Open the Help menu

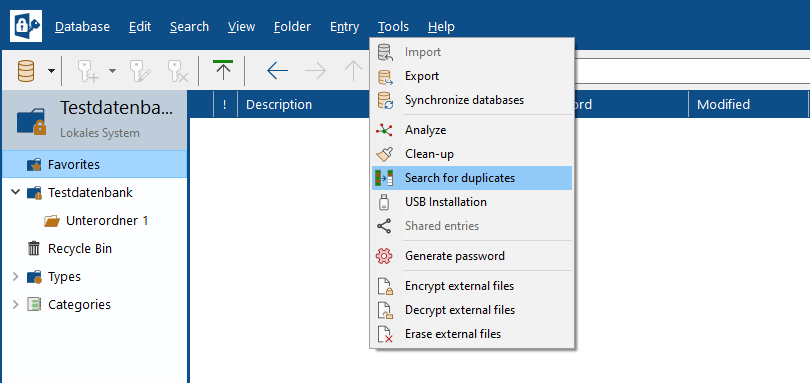click(x=441, y=26)
